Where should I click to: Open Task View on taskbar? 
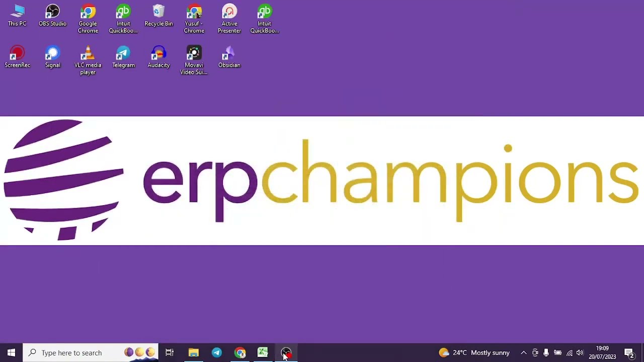point(170,352)
